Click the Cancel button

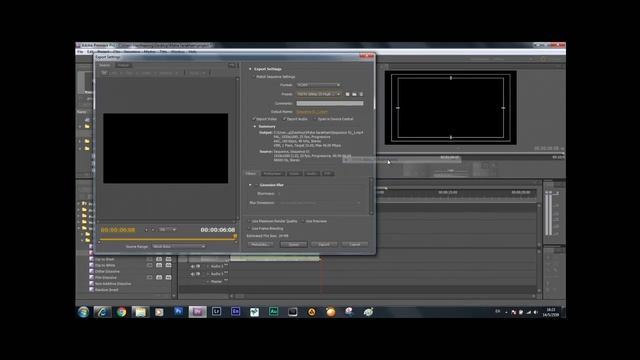pos(355,244)
